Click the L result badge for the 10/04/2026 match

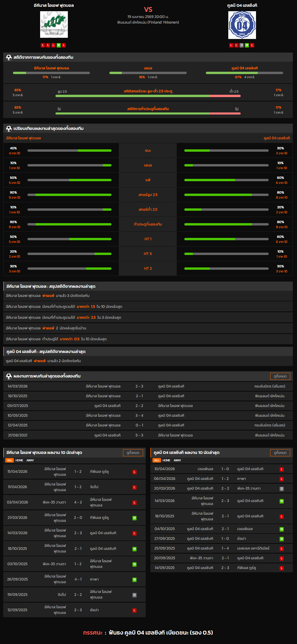282,469
